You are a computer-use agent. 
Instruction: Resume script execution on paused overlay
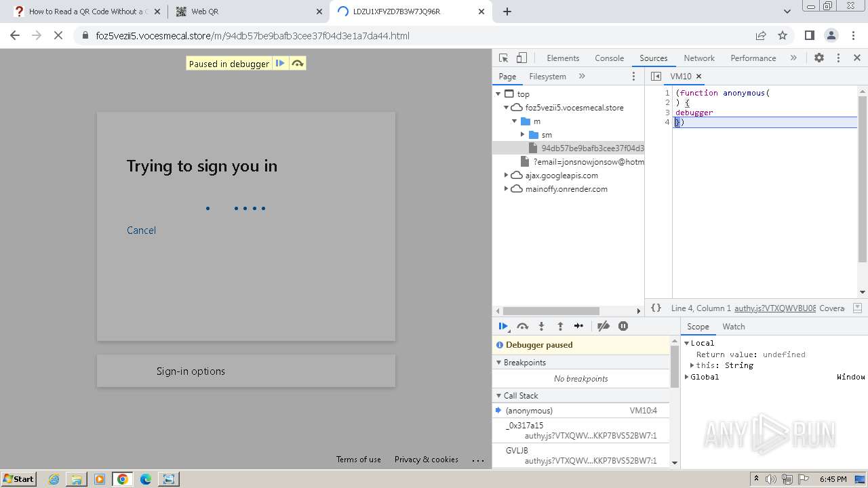(x=280, y=64)
